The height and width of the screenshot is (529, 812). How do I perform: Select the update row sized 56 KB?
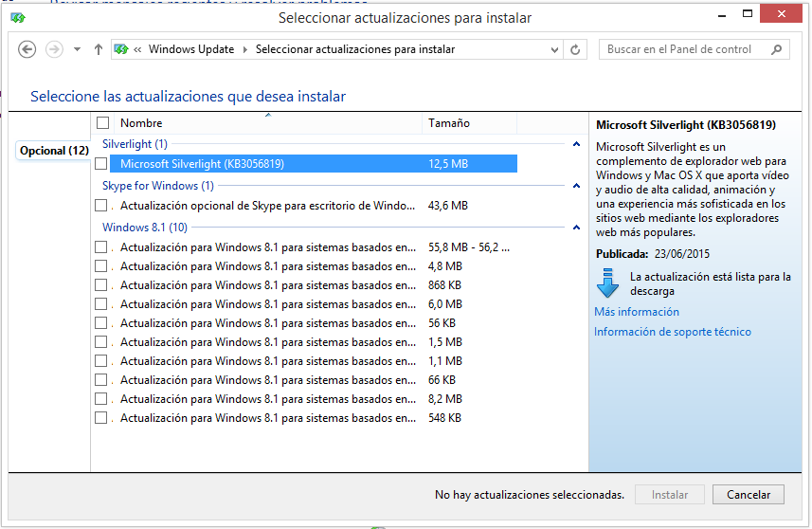[x=314, y=323]
